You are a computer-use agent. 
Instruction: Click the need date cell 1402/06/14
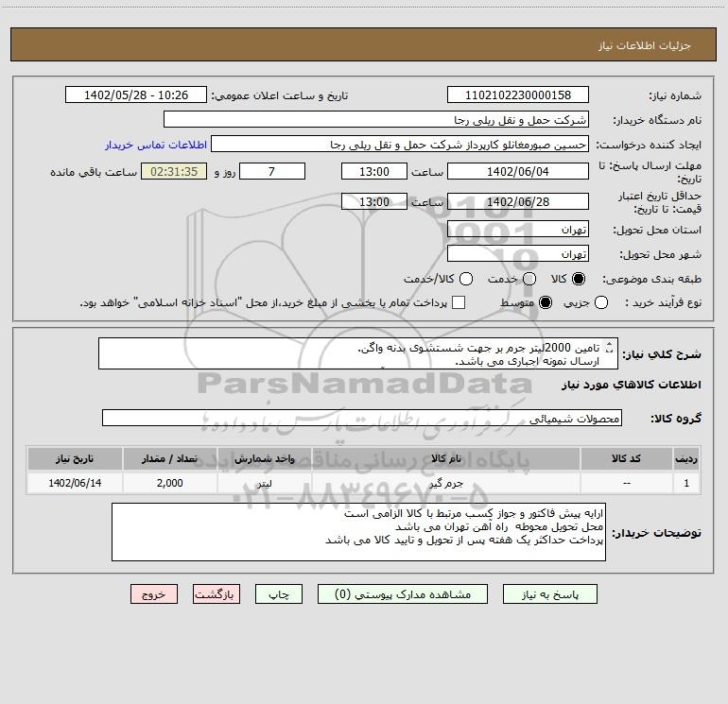pyautogui.click(x=75, y=483)
